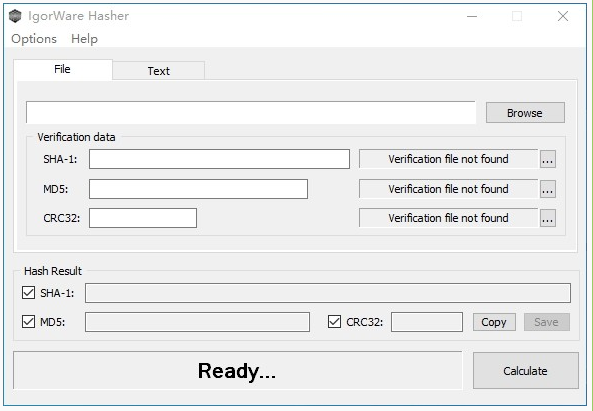Toggle the CRC32 hash result checkbox
Screen dimensions: 593x411
[334, 322]
